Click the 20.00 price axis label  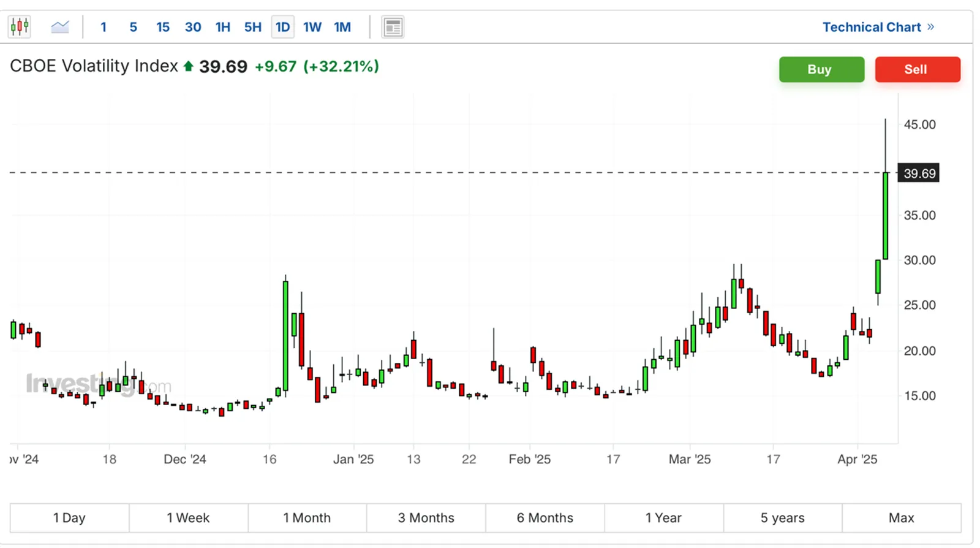(919, 351)
